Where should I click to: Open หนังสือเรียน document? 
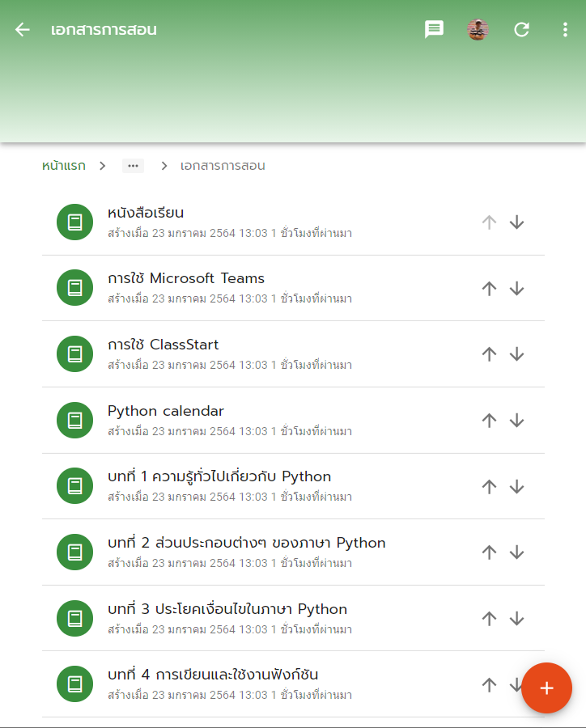coord(146,213)
